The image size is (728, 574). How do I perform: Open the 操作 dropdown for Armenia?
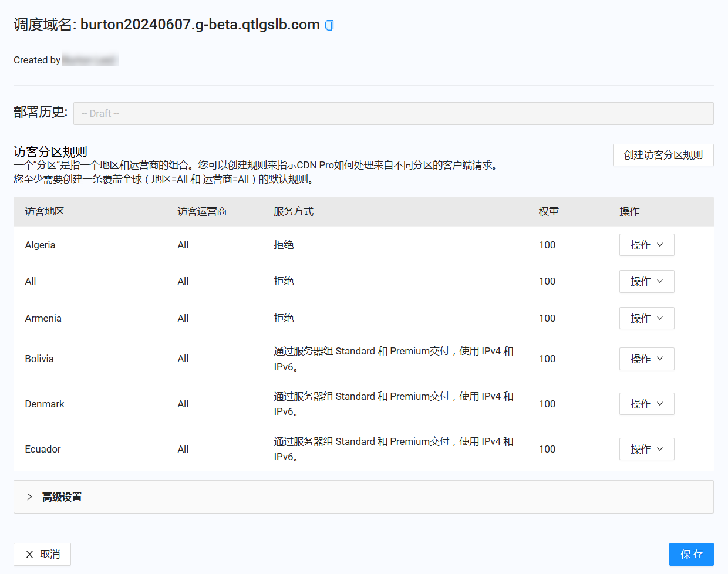[646, 318]
